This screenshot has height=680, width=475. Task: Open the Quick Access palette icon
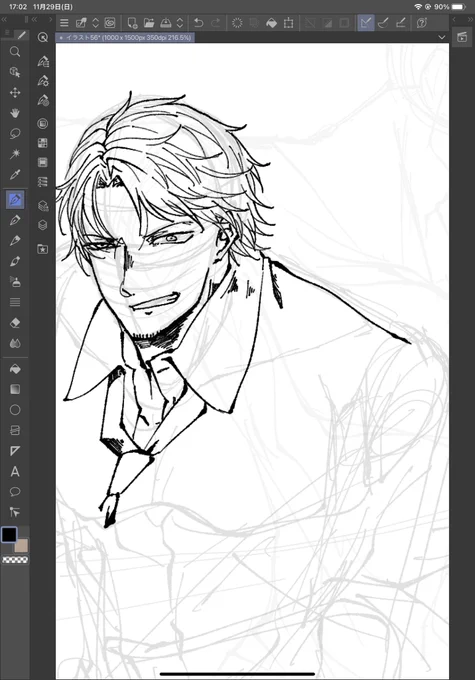[x=43, y=37]
